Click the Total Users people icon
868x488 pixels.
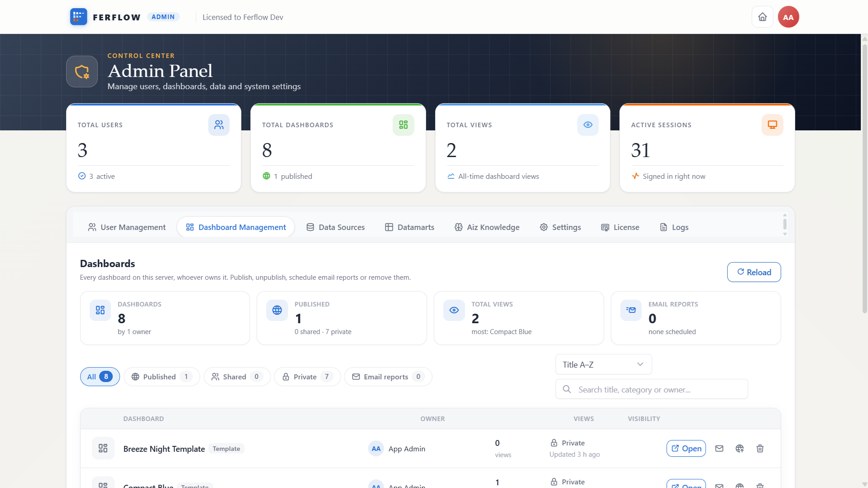[x=219, y=125]
